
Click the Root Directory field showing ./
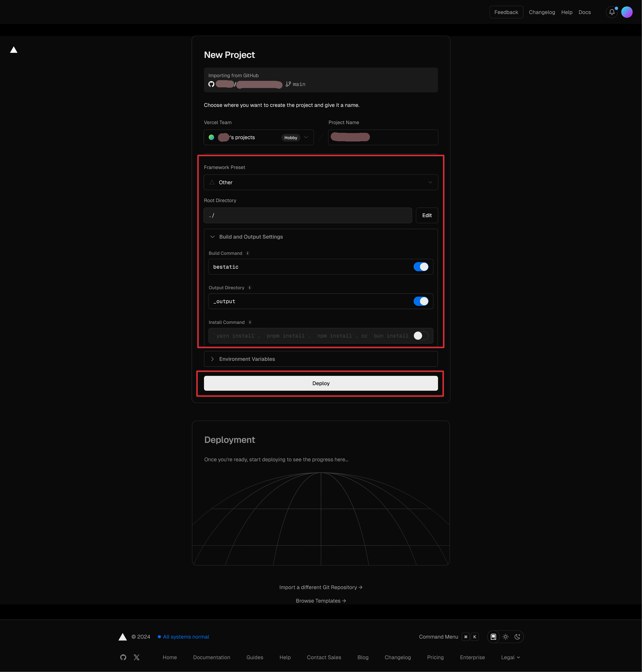click(x=308, y=215)
